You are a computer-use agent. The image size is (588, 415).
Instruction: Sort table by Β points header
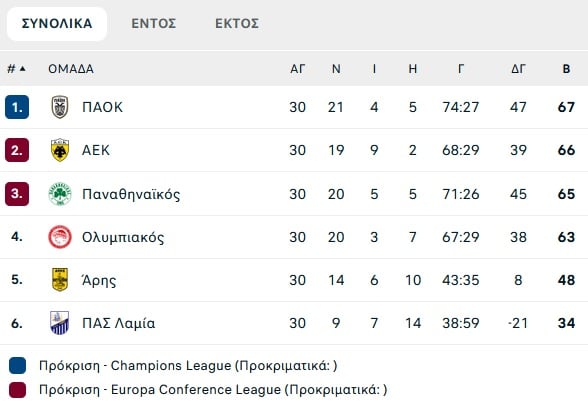pyautogui.click(x=566, y=69)
